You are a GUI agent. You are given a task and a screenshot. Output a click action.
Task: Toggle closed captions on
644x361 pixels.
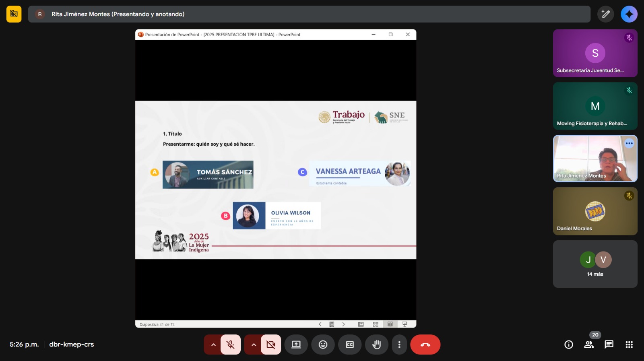click(x=350, y=344)
